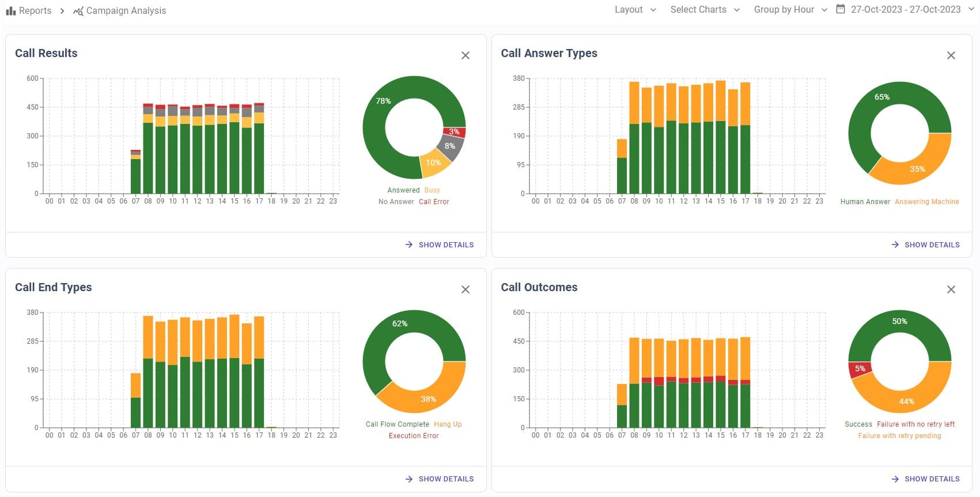Image resolution: width=980 pixels, height=497 pixels.
Task: Click the Reports bar chart icon
Action: 10,11
